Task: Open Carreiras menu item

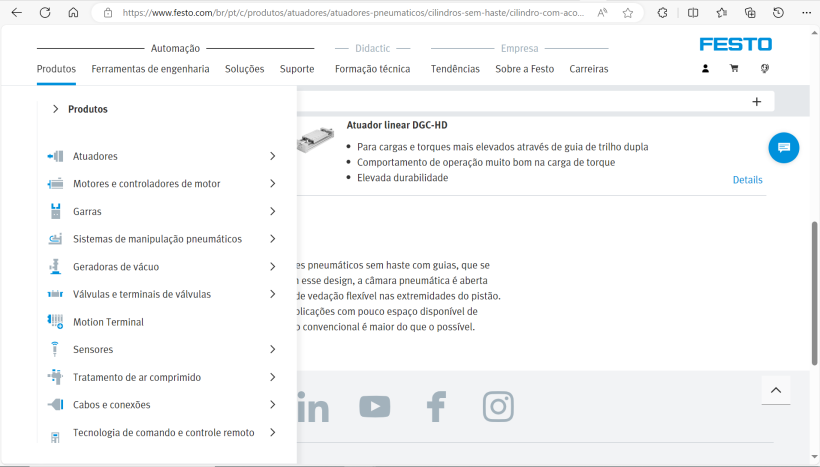Action: (x=589, y=69)
